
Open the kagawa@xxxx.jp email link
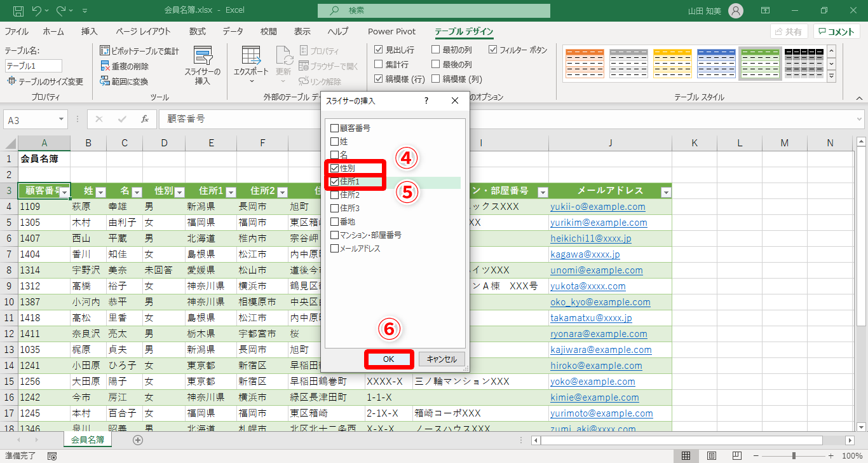pyautogui.click(x=585, y=254)
